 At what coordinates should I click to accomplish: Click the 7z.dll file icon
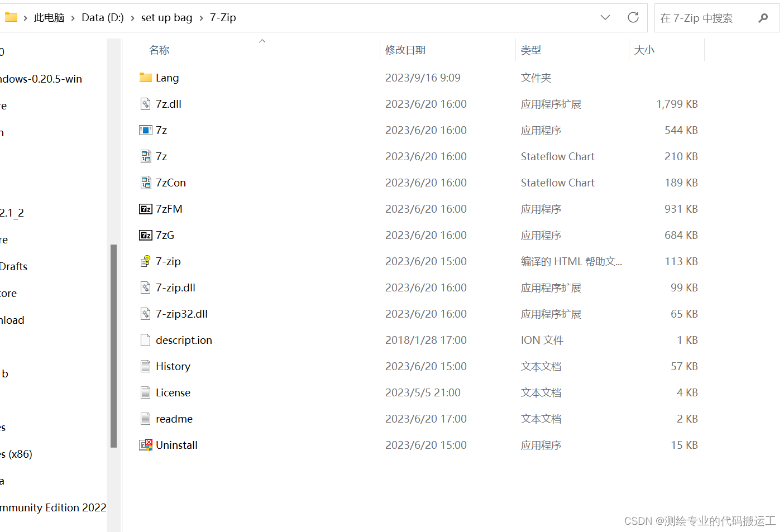click(145, 104)
